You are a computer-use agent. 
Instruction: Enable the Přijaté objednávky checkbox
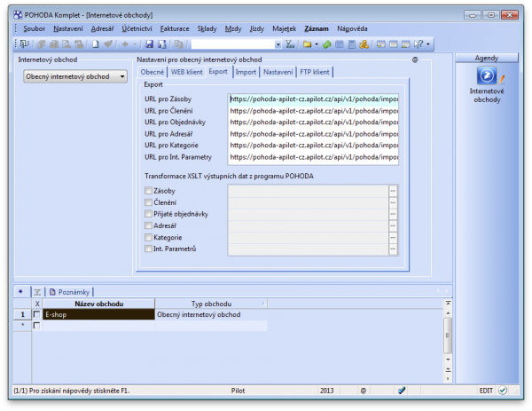coord(148,214)
